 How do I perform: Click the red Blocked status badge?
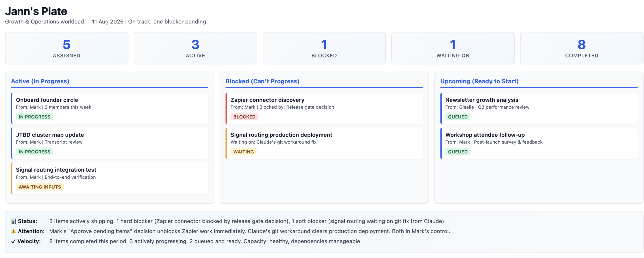point(244,117)
